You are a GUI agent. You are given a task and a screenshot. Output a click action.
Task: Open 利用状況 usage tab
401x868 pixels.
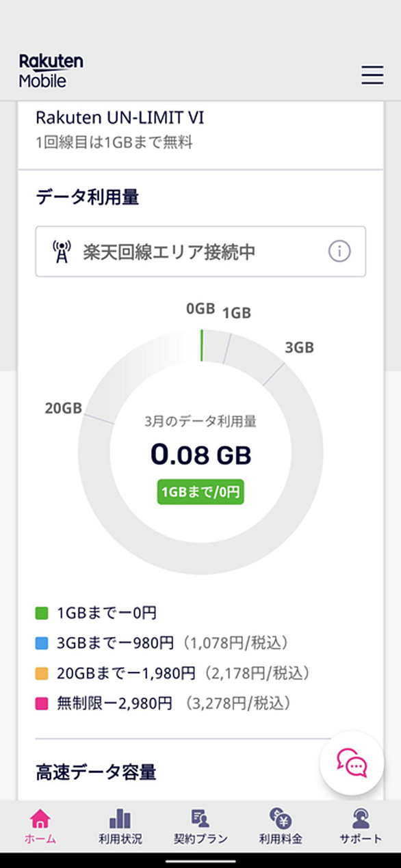coord(120,826)
